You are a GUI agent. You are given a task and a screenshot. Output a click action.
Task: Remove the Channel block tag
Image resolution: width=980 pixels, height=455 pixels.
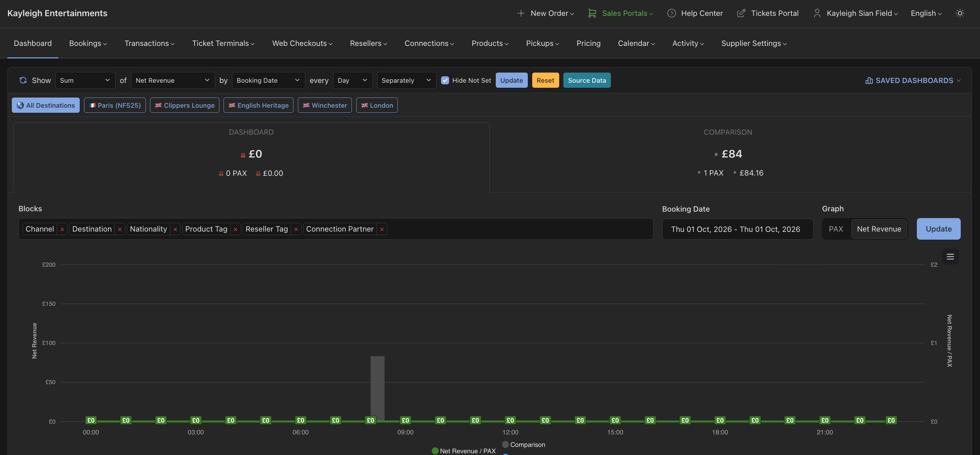[x=62, y=229]
